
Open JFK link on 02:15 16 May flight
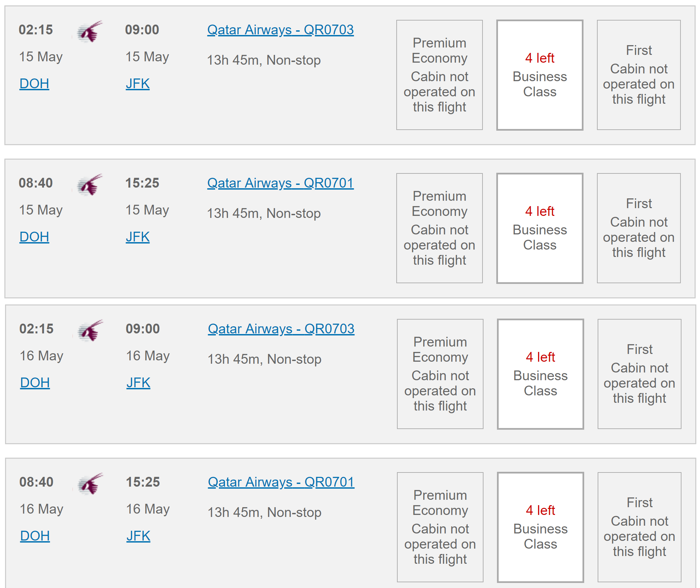(138, 383)
